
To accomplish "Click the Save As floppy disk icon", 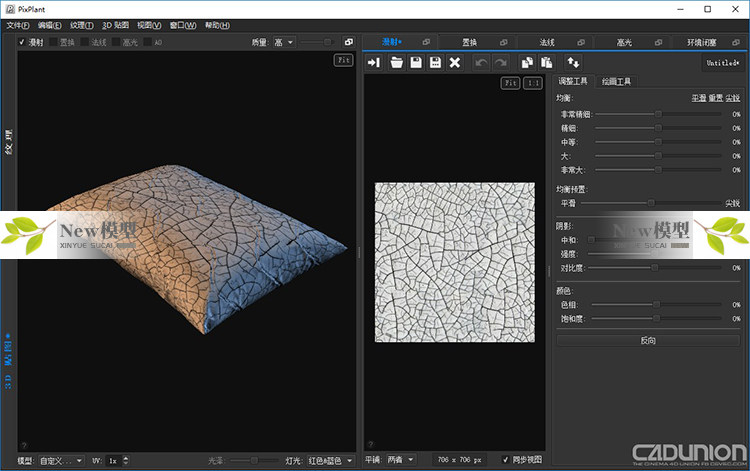I will (x=435, y=63).
